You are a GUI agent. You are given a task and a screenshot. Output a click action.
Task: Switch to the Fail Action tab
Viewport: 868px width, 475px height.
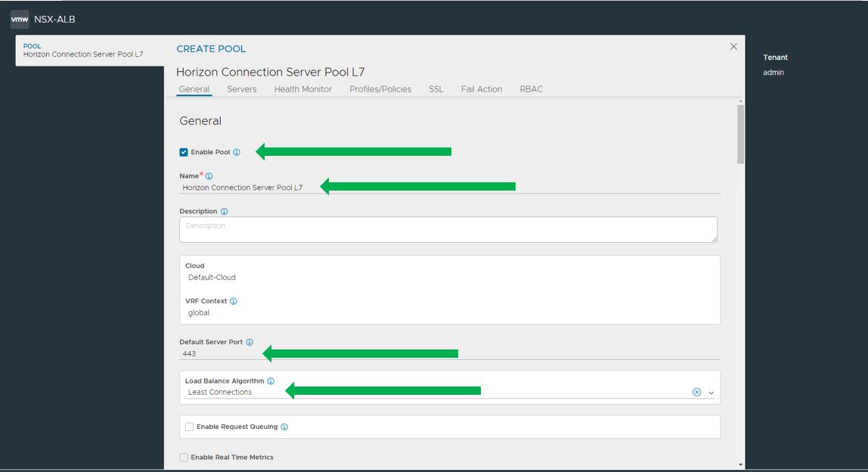tap(482, 89)
